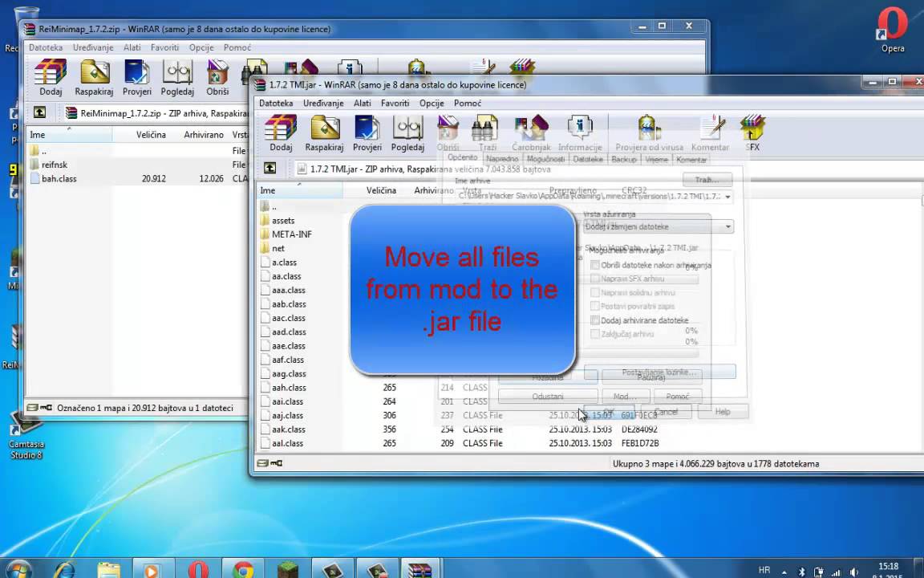Switch to Backup tab in dialog
The width and height of the screenshot is (924, 578).
(623, 159)
